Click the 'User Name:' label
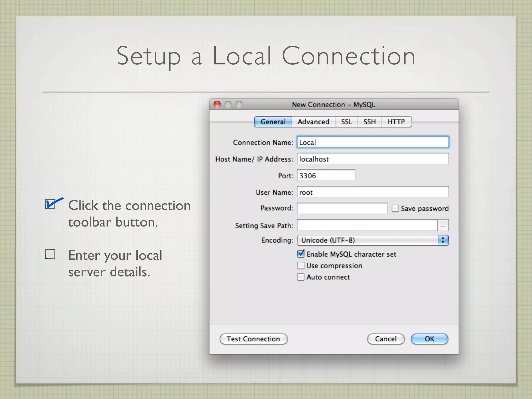This screenshot has width=532, height=399. [274, 192]
